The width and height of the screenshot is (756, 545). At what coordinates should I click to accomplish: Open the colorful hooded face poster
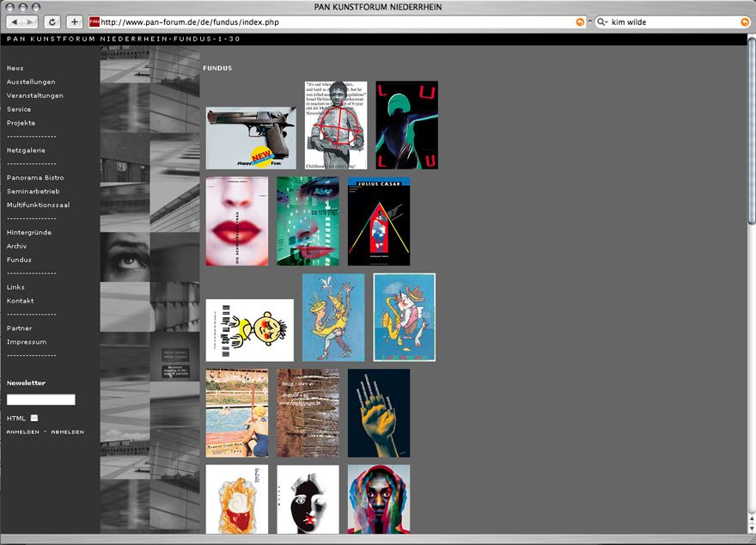coord(379,499)
